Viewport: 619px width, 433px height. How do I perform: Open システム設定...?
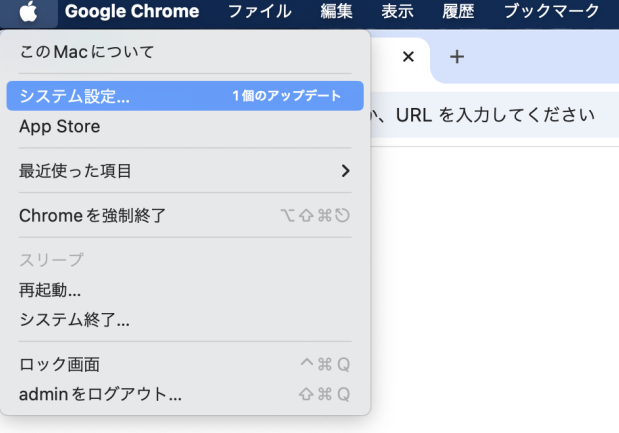click(x=185, y=96)
